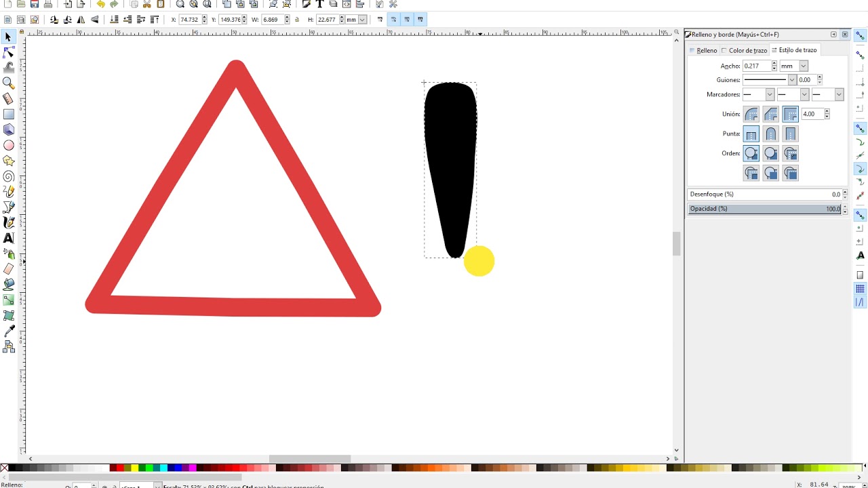Choose the round cap Punta button
Screen dimensions: 868x488
(x=770, y=134)
